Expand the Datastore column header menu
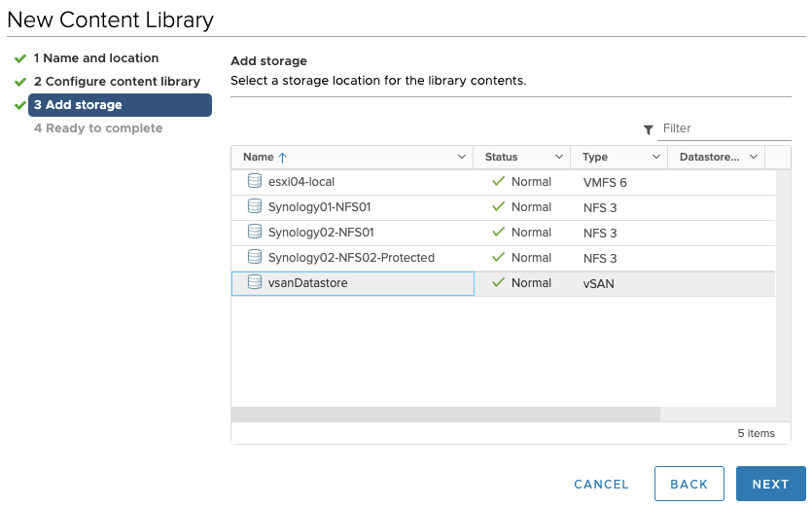812x507 pixels. click(x=754, y=158)
